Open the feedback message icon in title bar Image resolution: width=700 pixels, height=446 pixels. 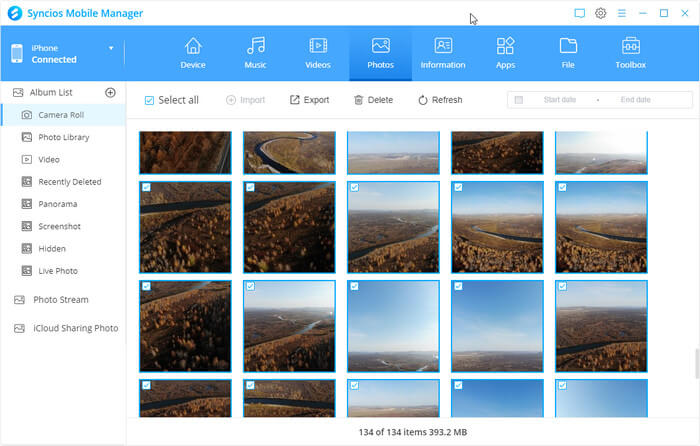tap(579, 13)
